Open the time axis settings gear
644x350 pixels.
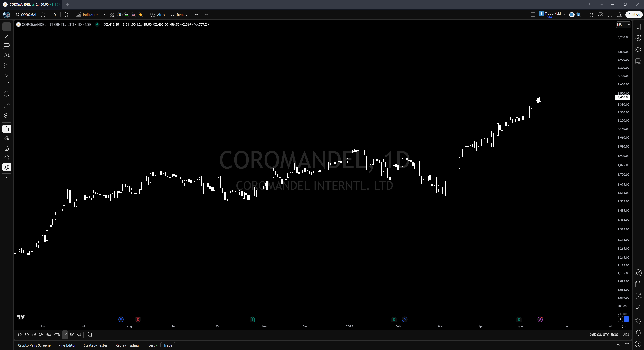[x=624, y=326]
